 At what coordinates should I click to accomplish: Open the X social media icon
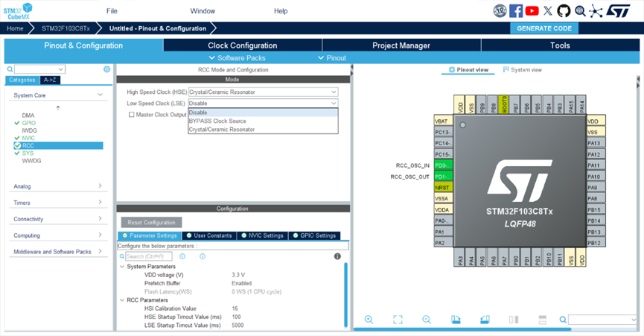coord(548,10)
